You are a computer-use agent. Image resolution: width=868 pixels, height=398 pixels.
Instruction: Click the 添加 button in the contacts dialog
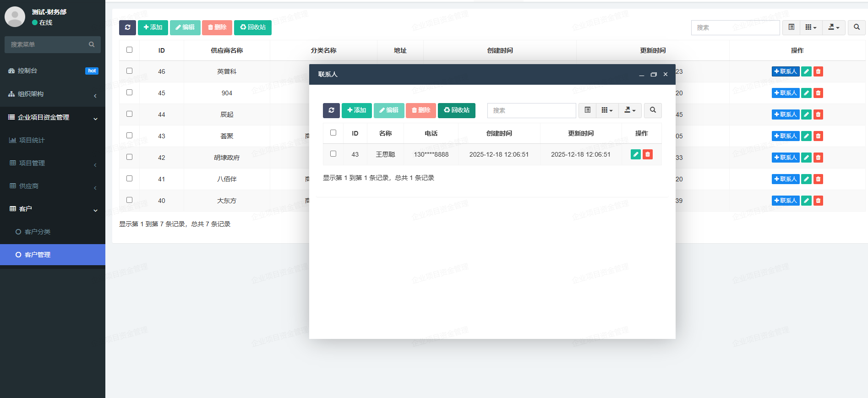tap(356, 110)
